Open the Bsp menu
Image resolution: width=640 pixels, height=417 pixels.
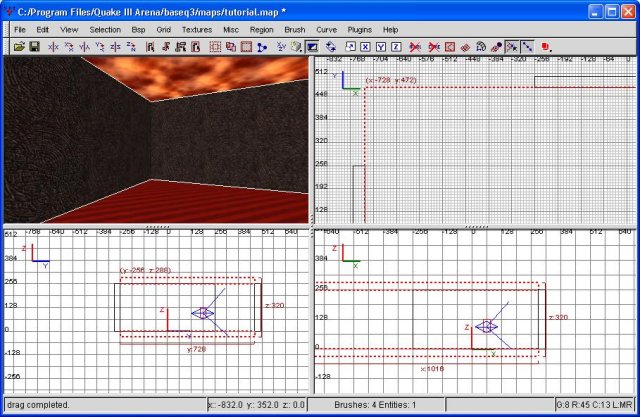coord(138,30)
